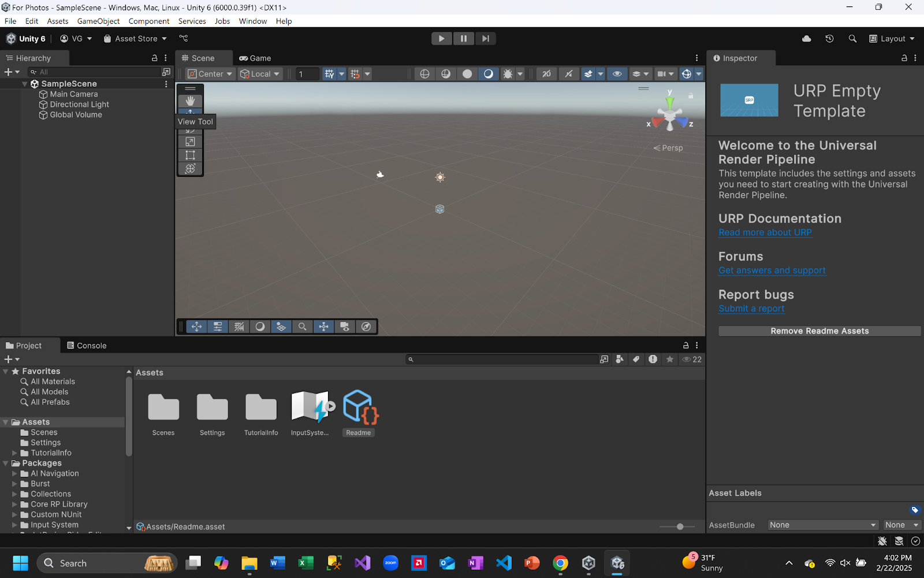Collapse the SampleScene in Hierarchy
Viewport: 924px width, 578px height.
click(25, 84)
